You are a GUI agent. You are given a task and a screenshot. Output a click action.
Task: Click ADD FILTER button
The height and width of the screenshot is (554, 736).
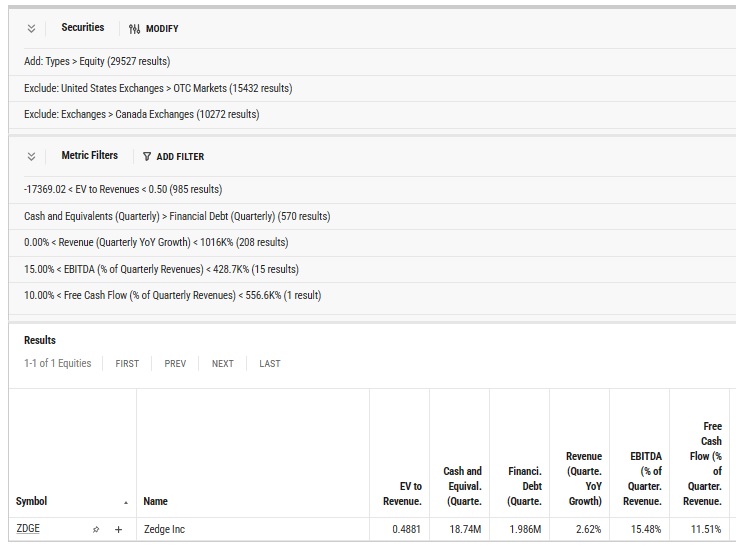tap(173, 156)
